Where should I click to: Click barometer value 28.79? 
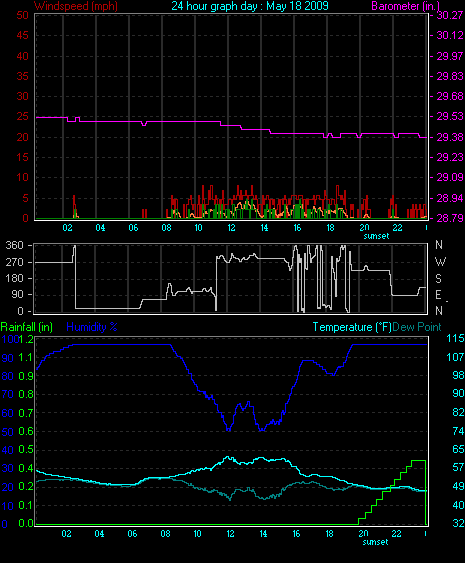tap(450, 218)
